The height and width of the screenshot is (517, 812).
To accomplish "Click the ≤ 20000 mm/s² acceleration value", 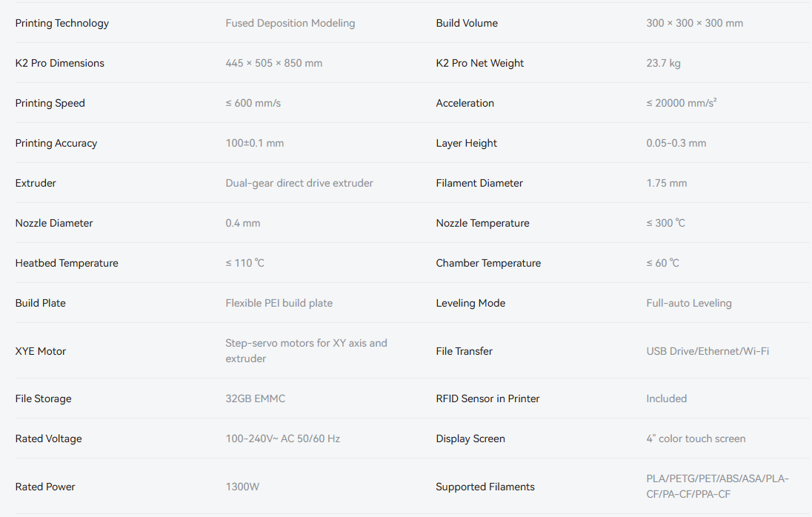I will 681,103.
